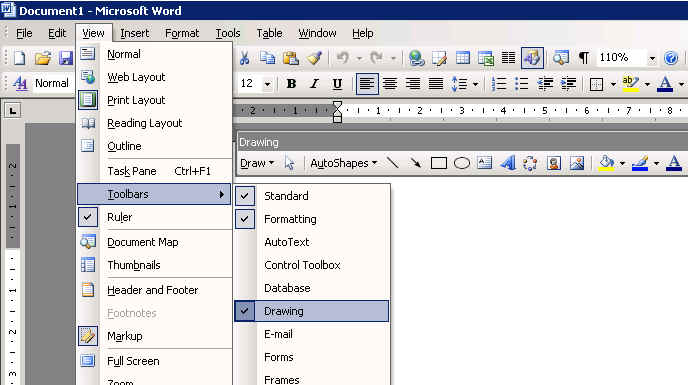Viewport: 688px width, 385px height.
Task: Undo the last action with Undo icon
Action: [x=343, y=58]
